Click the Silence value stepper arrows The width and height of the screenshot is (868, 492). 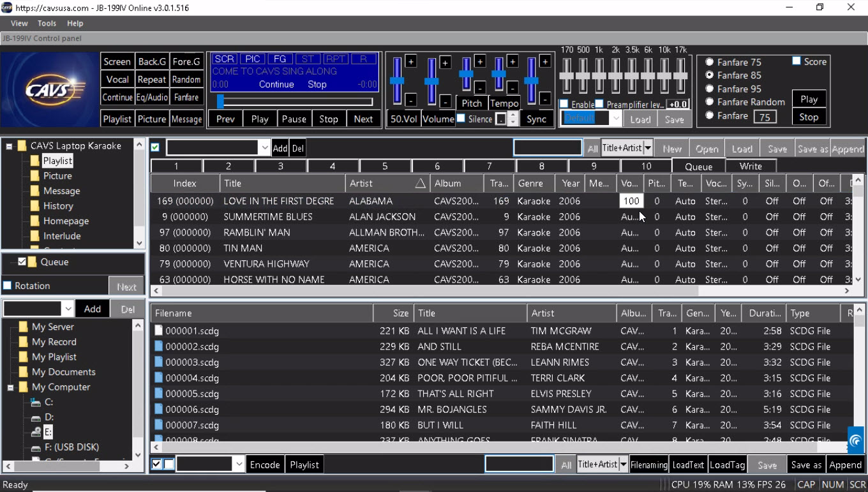tap(513, 119)
